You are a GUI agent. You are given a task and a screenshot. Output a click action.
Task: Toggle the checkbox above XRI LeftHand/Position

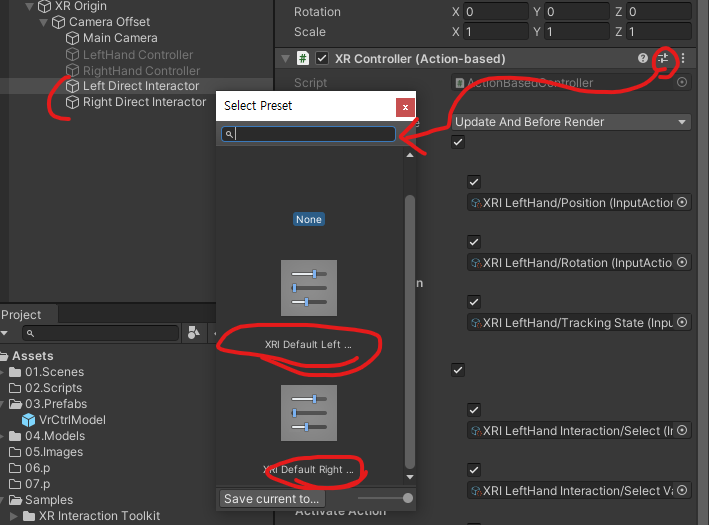(x=474, y=182)
